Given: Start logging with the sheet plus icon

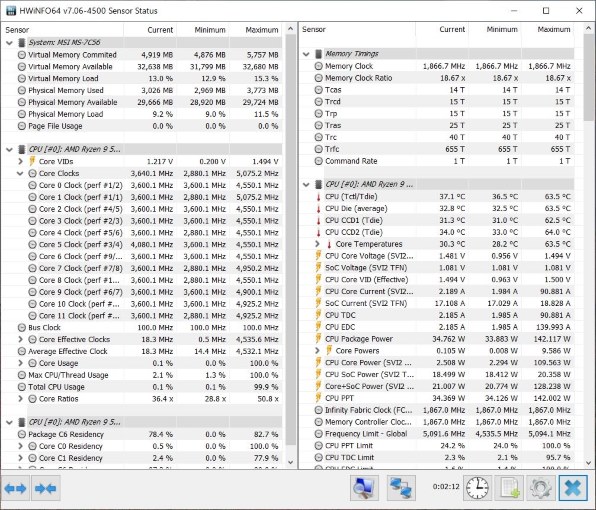Looking at the screenshot, I should coord(509,488).
